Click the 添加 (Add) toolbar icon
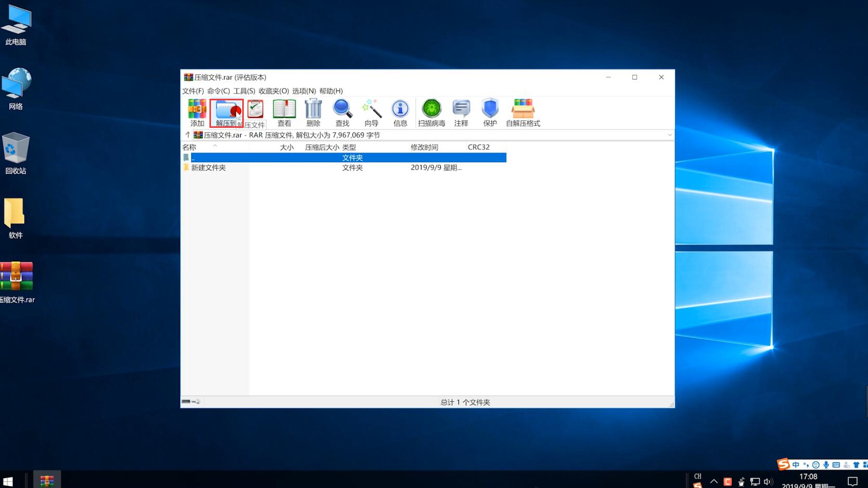The height and width of the screenshot is (488, 868). click(197, 113)
